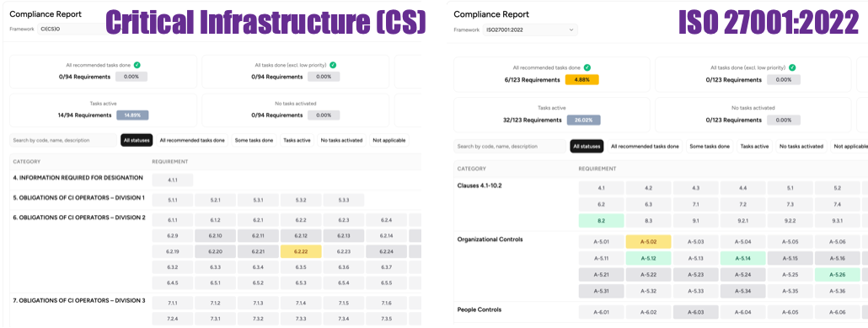Filter ISO 27001 report by 'All recommended tasks done' button
The height and width of the screenshot is (328, 868).
[645, 146]
